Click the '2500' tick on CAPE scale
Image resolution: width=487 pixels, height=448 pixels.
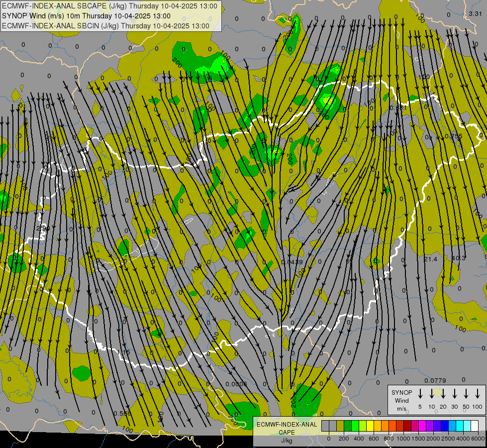click(x=448, y=439)
